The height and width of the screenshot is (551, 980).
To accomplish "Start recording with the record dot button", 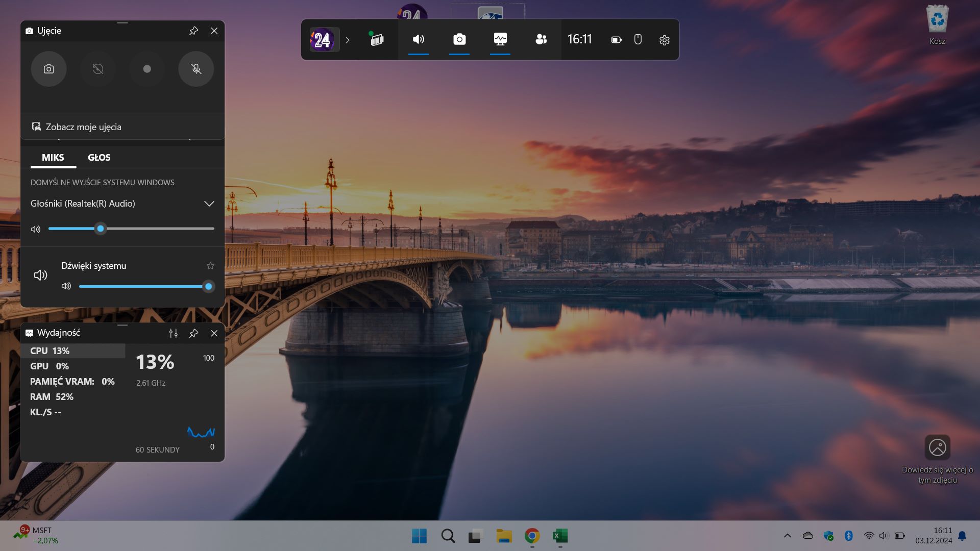I will (x=147, y=69).
